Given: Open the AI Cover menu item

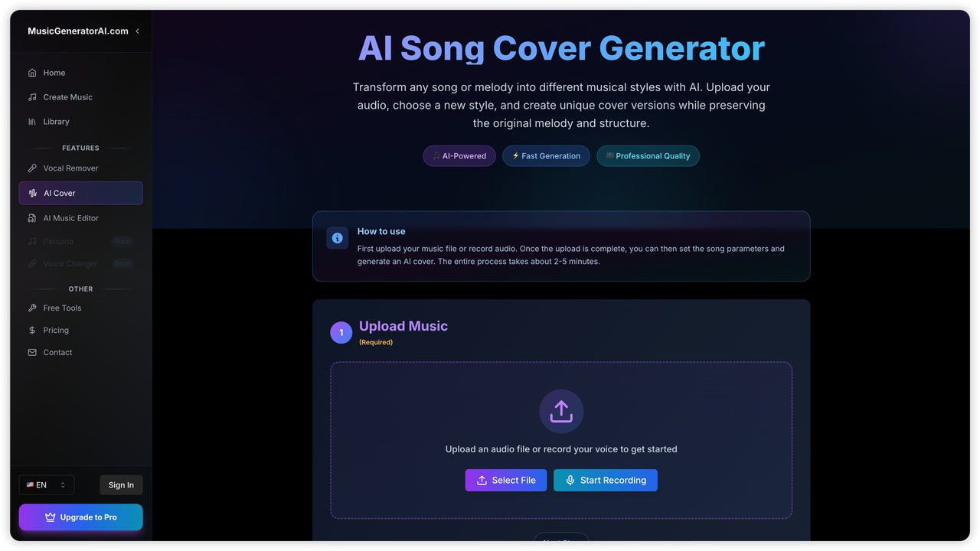Looking at the screenshot, I should (x=80, y=194).
